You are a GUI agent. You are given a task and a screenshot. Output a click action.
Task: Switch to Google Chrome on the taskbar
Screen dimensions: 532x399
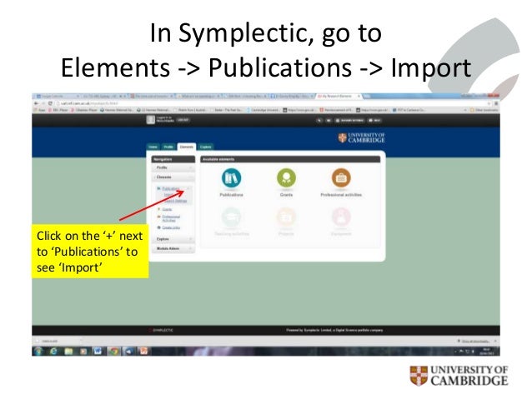113,352
